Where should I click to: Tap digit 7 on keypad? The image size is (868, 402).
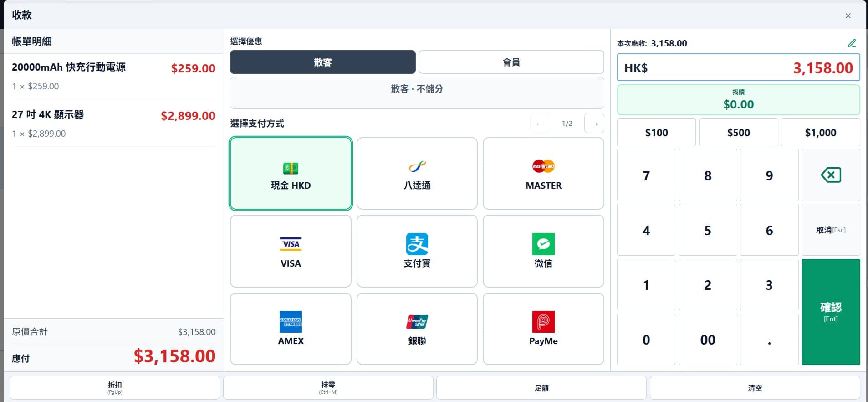[x=646, y=175]
